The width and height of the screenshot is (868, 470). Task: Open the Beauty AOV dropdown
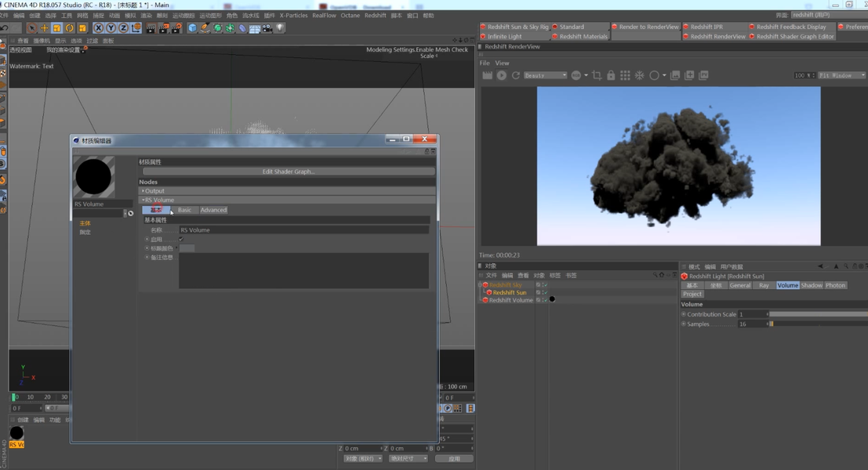545,75
